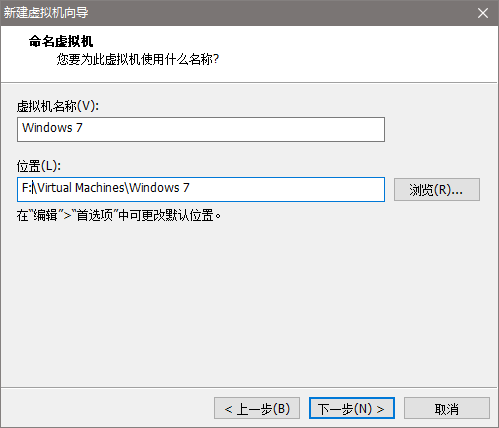The width and height of the screenshot is (499, 428).
Task: Continue with 下一步(N) button
Action: pos(352,408)
